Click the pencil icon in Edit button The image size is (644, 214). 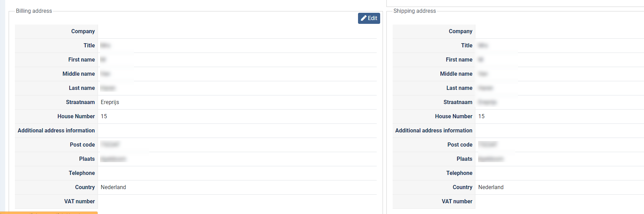pyautogui.click(x=364, y=18)
